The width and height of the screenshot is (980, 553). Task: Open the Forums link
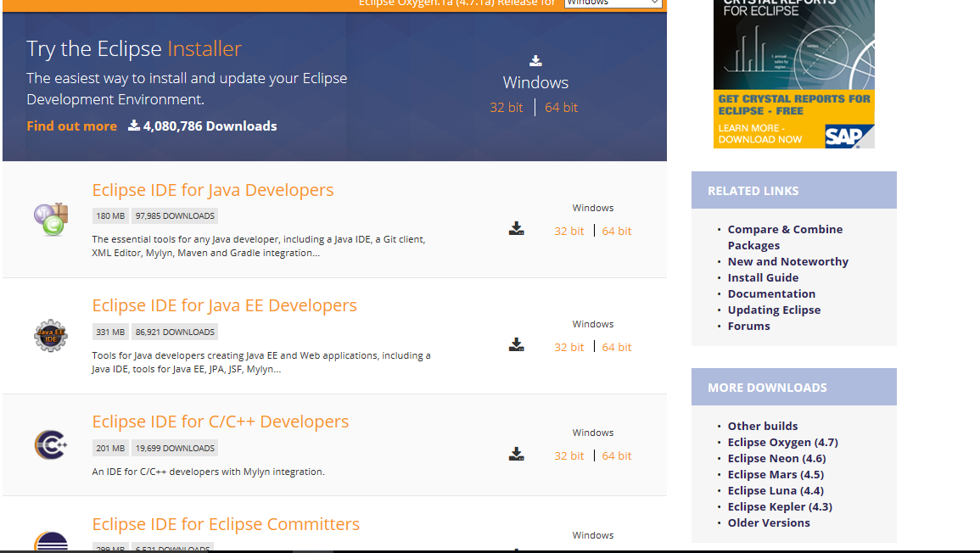(748, 327)
